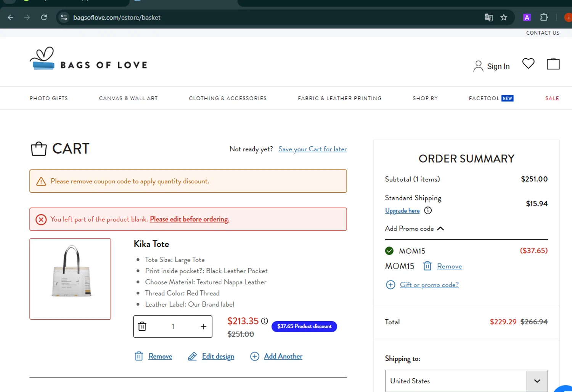Open the shopping bag icon in header

pyautogui.click(x=553, y=64)
